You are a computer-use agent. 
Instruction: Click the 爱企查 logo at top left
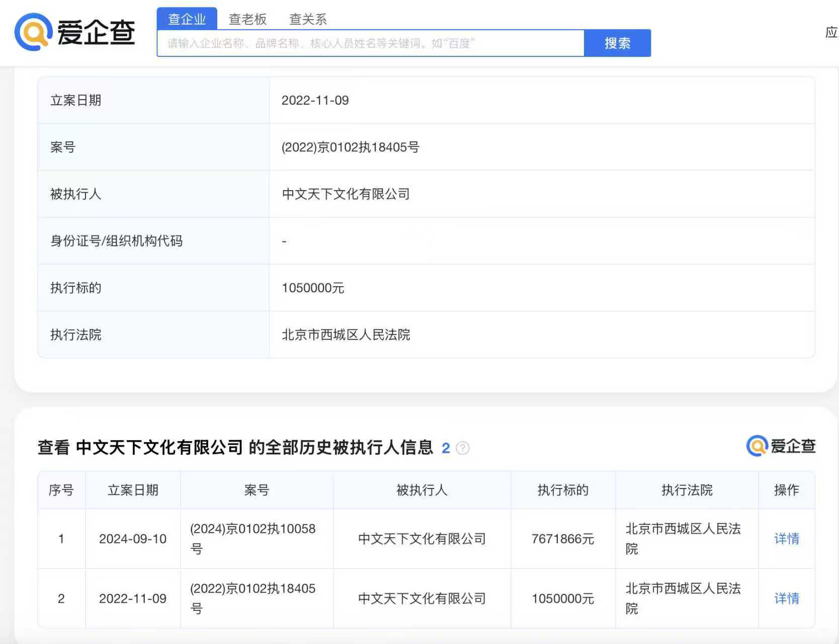pyautogui.click(x=74, y=32)
